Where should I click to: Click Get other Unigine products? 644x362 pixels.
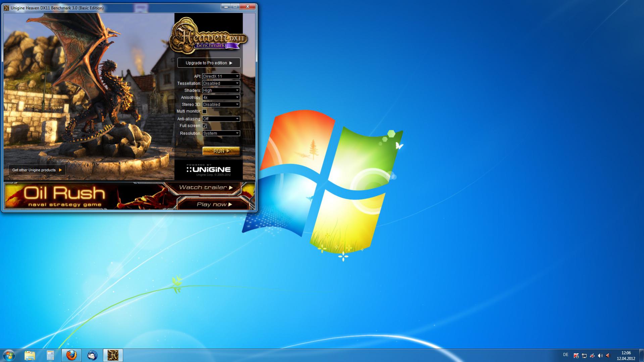click(37, 170)
